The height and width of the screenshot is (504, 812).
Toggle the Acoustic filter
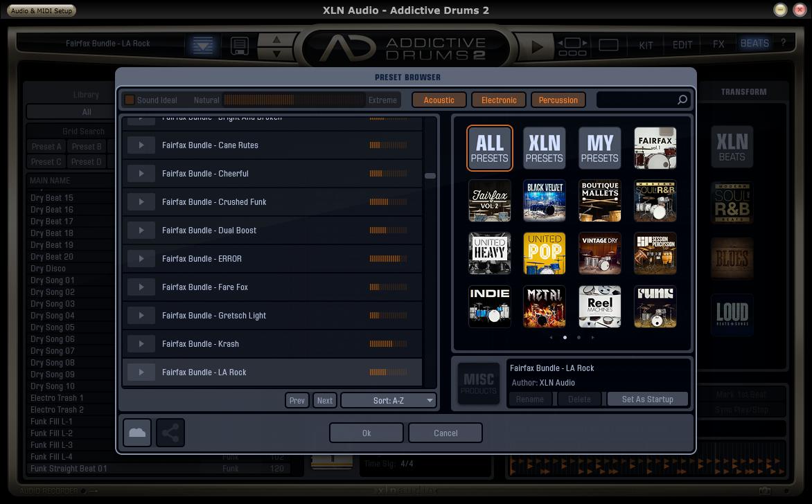click(439, 100)
